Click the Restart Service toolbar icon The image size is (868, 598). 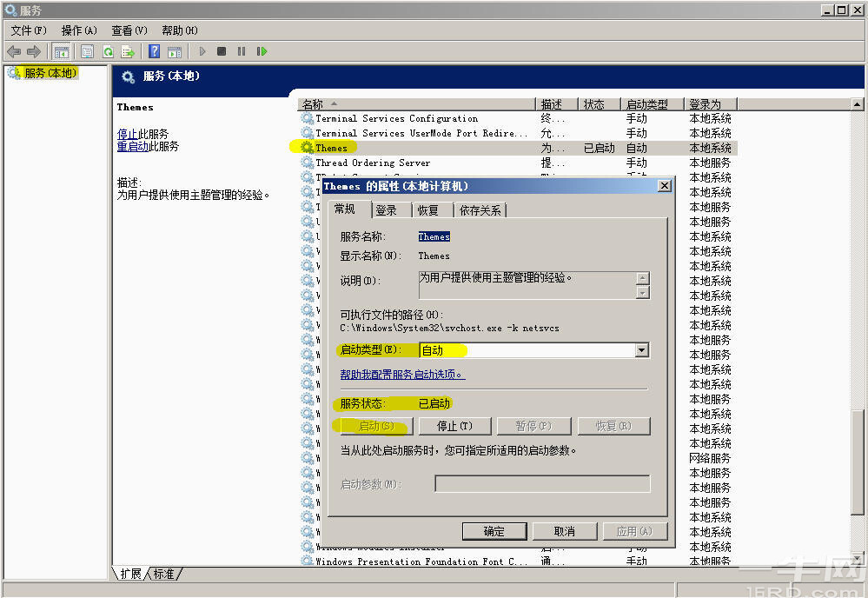(262, 51)
